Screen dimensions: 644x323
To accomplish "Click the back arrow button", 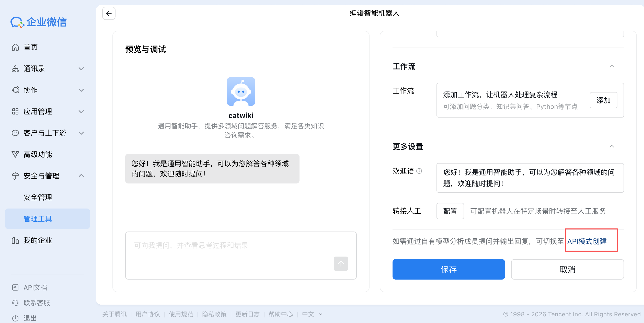I will click(109, 13).
